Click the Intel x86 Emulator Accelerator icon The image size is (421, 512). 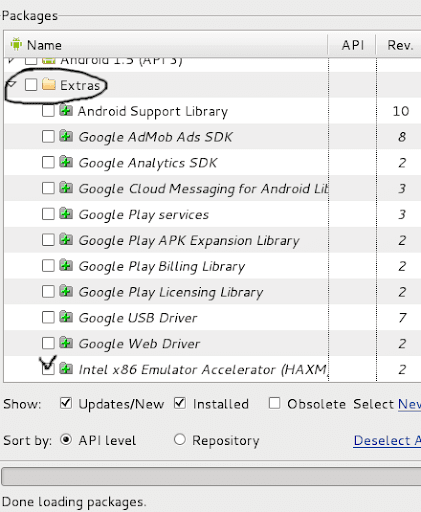point(66,369)
